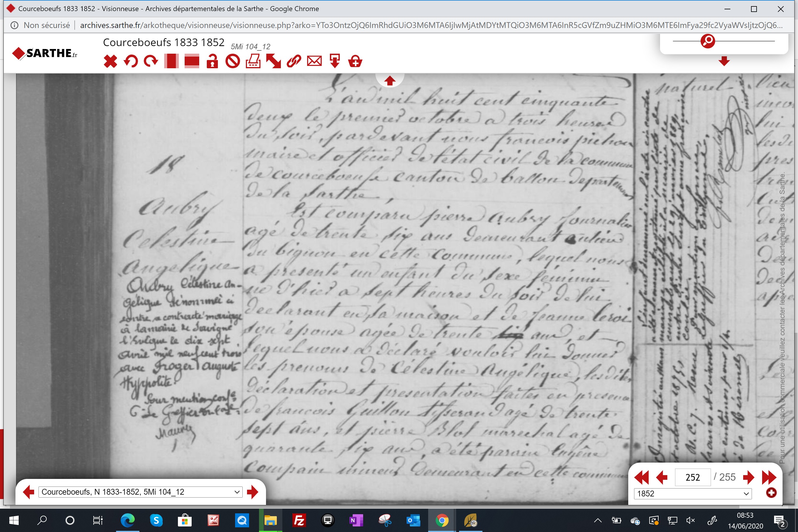This screenshot has width=798, height=532.
Task: Fit image to page height icon
Action: tap(171, 62)
